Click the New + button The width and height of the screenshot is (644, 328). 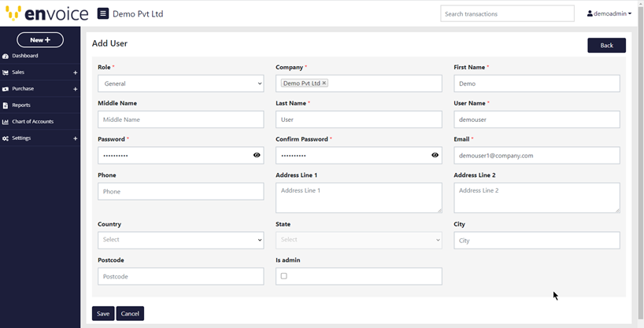(40, 39)
